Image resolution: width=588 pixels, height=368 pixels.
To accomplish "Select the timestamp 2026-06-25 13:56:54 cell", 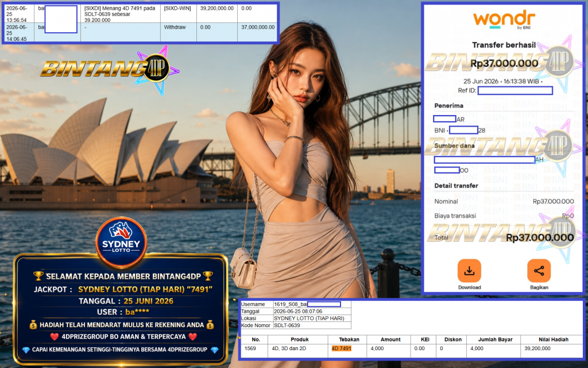I will click(18, 14).
